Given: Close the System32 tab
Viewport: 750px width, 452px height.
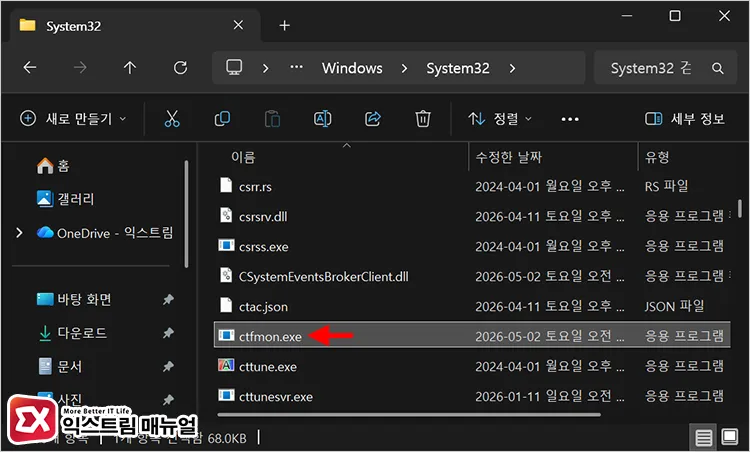Looking at the screenshot, I should click(x=238, y=25).
